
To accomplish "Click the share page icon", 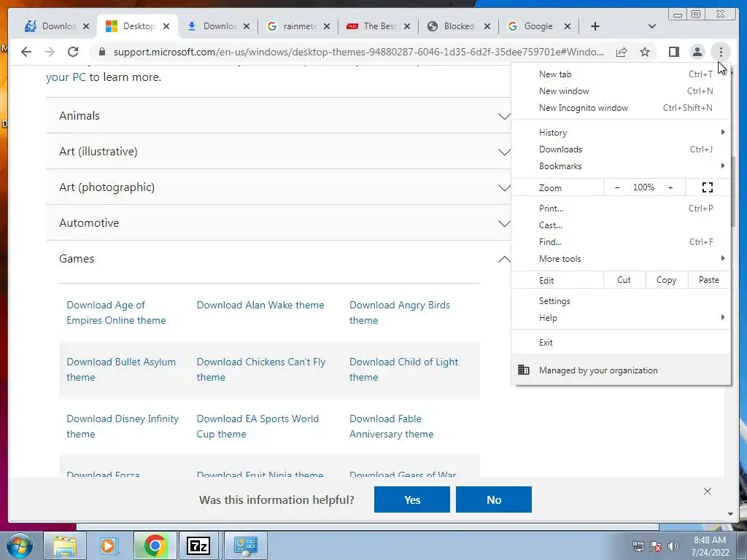I will 622,52.
